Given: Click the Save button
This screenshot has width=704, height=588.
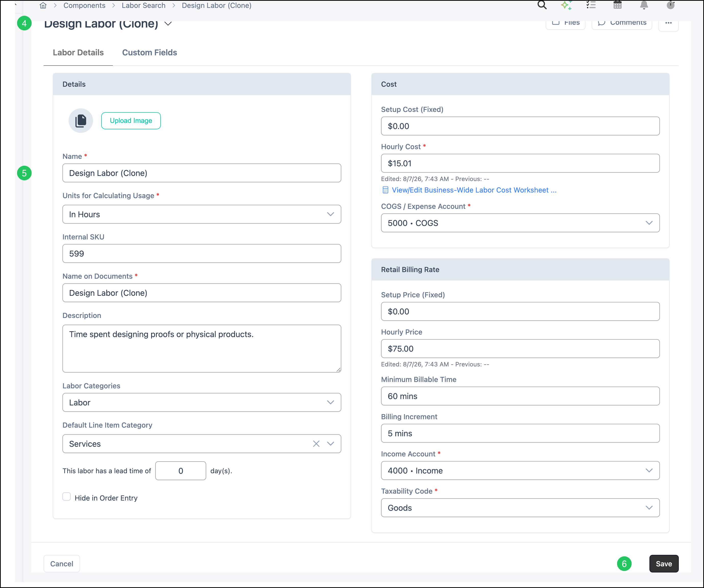Looking at the screenshot, I should 664,564.
